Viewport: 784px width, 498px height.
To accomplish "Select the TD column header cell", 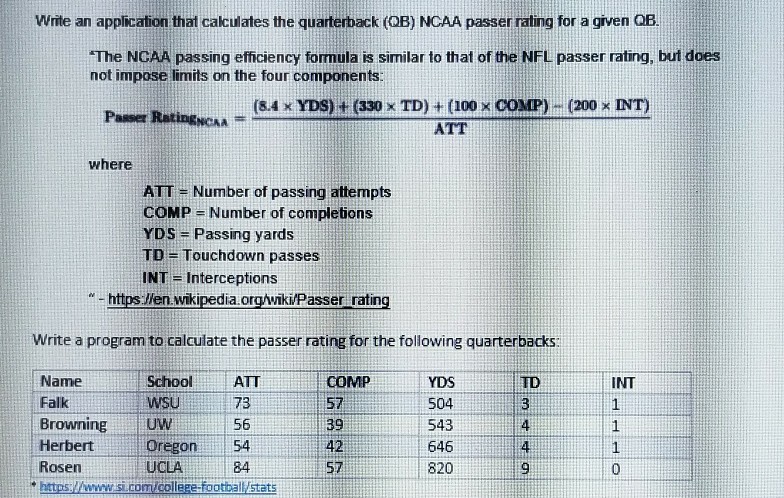I will coord(531,381).
